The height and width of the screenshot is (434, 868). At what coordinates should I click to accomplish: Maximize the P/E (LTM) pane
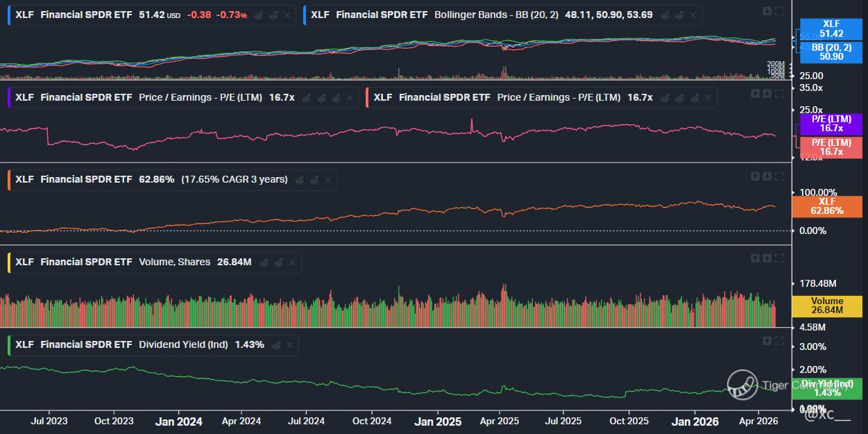click(780, 94)
